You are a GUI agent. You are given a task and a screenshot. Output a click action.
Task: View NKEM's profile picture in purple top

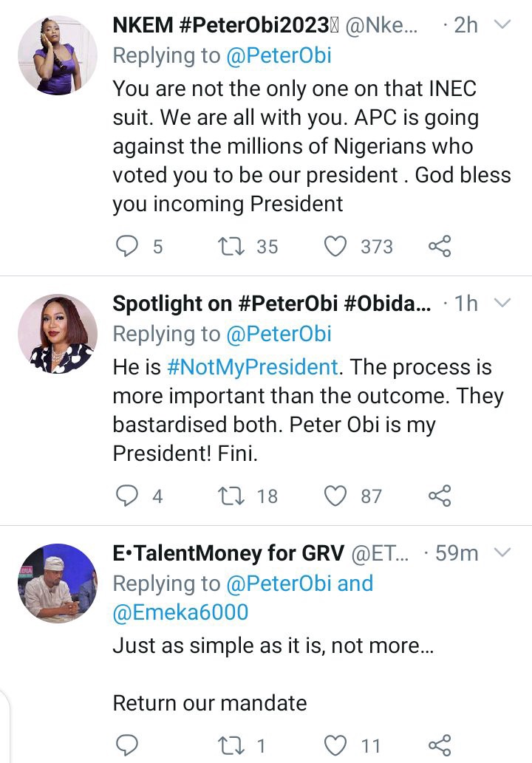tap(58, 55)
